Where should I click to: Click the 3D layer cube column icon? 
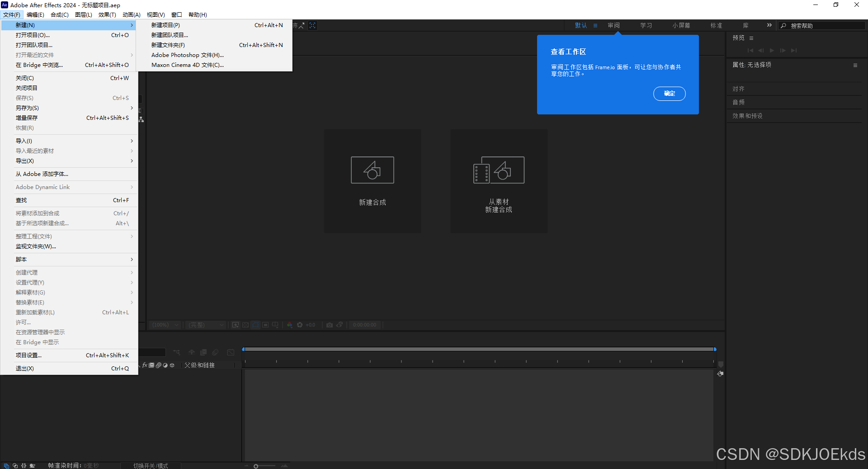172,365
